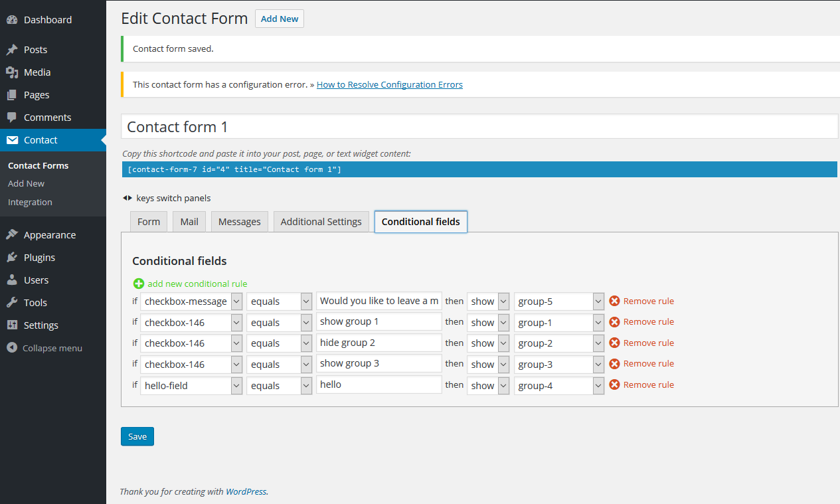840x504 pixels.
Task: Open the equals operator dropdown for group-3 rule
Action: click(x=279, y=365)
